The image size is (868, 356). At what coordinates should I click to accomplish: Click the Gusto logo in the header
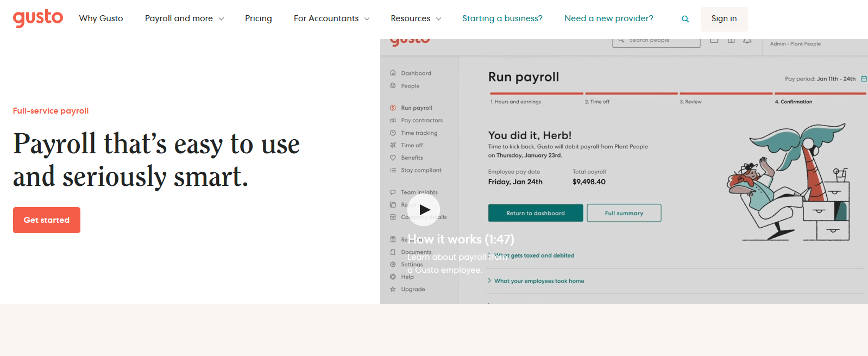coord(38,18)
